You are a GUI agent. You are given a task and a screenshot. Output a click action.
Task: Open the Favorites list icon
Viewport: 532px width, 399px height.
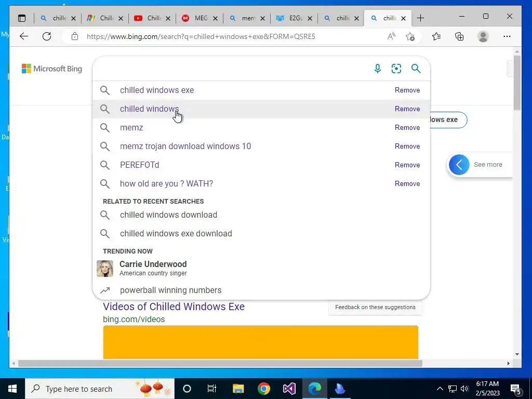(x=436, y=36)
